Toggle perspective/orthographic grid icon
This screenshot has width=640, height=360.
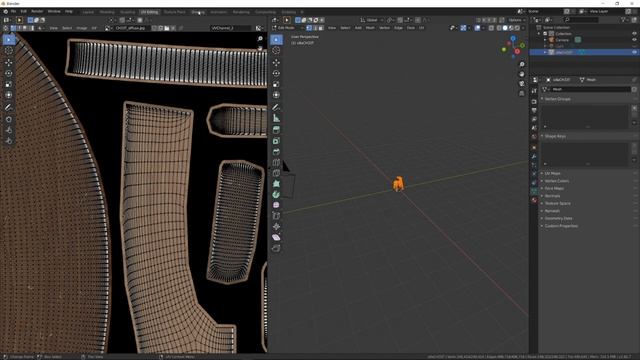522,93
